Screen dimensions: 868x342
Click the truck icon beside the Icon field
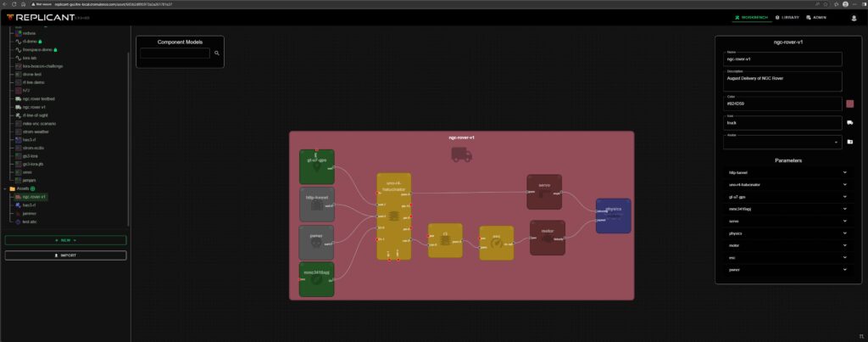click(849, 122)
